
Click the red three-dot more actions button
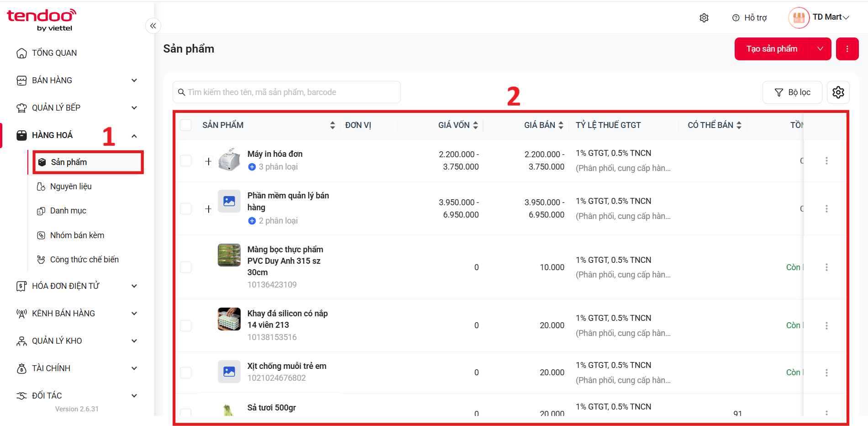847,49
